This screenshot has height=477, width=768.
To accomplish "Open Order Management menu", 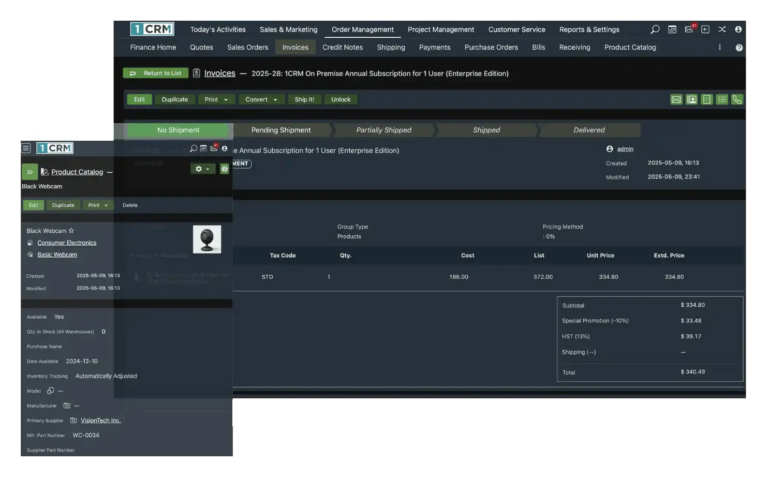I will 362,29.
